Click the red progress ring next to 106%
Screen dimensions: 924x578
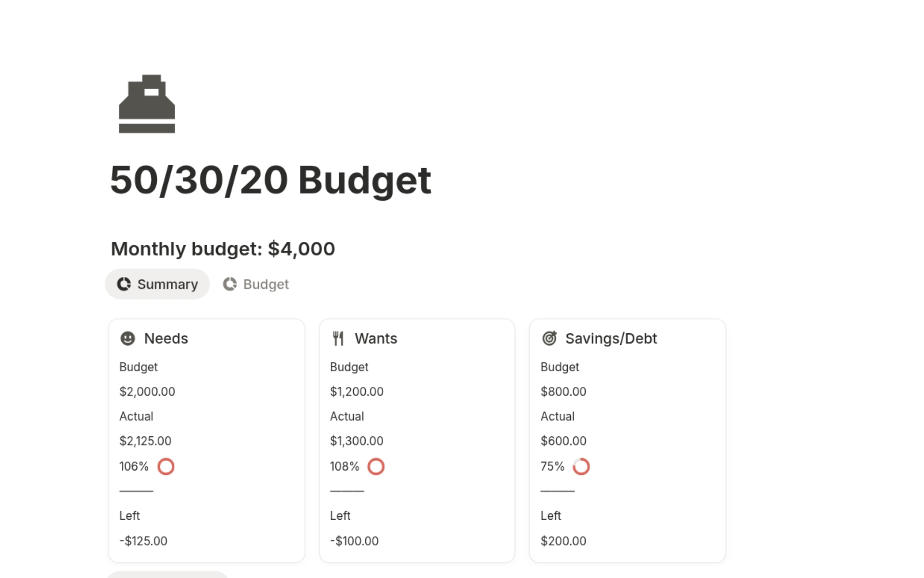(166, 466)
